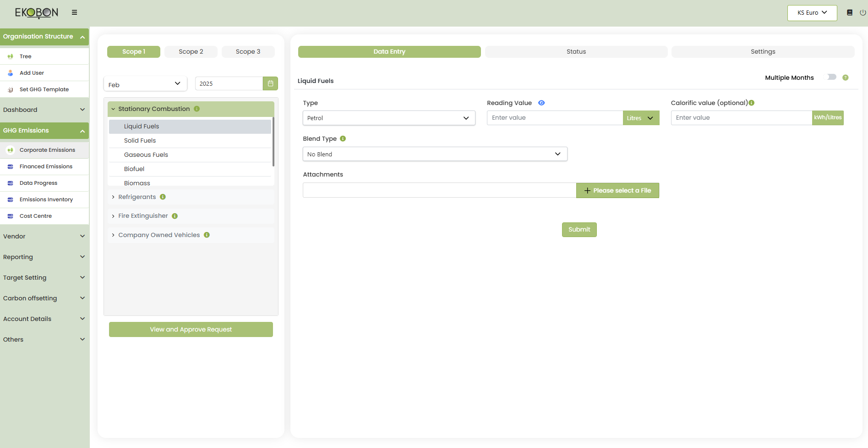Click the Reading Value eye icon
The width and height of the screenshot is (868, 448).
pyautogui.click(x=541, y=103)
